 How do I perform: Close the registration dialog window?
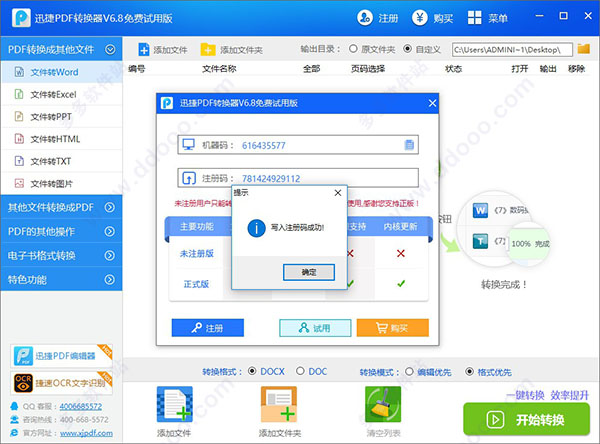tap(432, 103)
